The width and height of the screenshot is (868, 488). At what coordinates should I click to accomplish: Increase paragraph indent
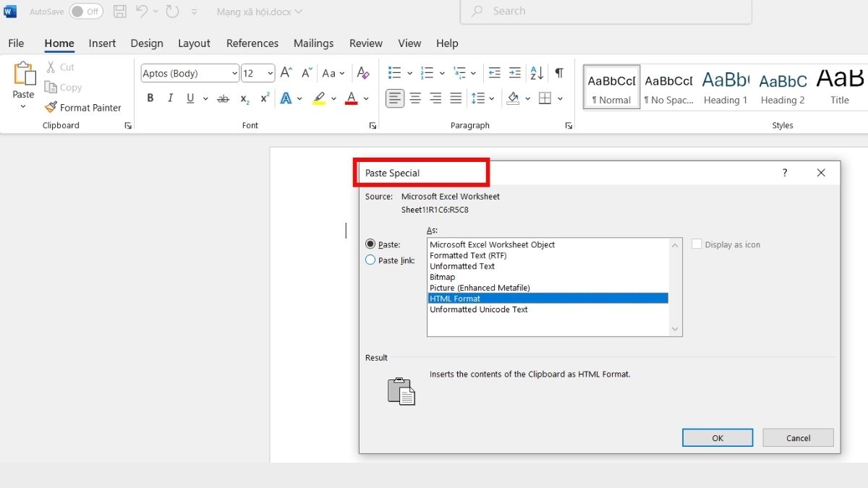(514, 73)
